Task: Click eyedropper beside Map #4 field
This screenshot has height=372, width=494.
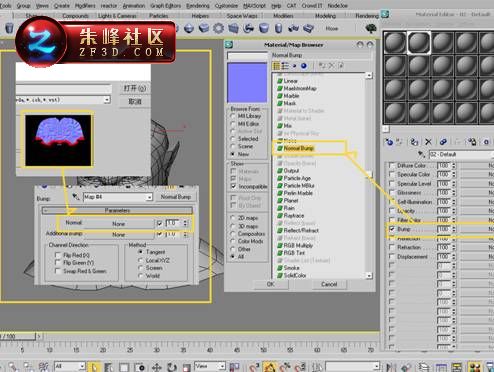Action: (76, 197)
